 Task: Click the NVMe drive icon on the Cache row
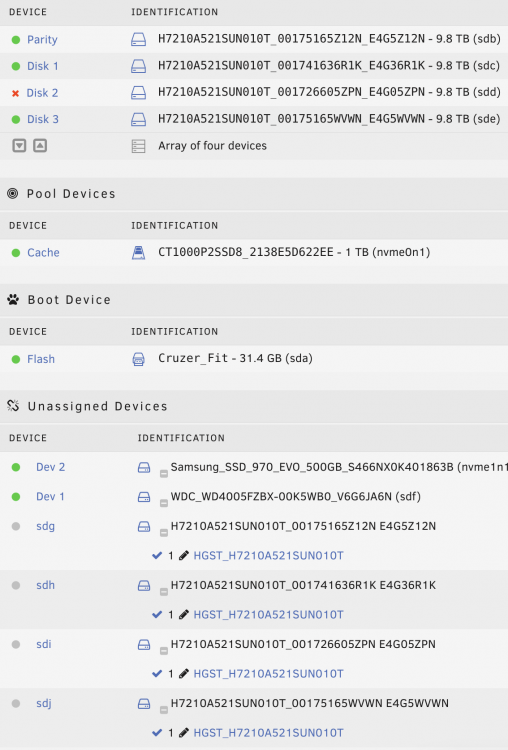point(138,253)
